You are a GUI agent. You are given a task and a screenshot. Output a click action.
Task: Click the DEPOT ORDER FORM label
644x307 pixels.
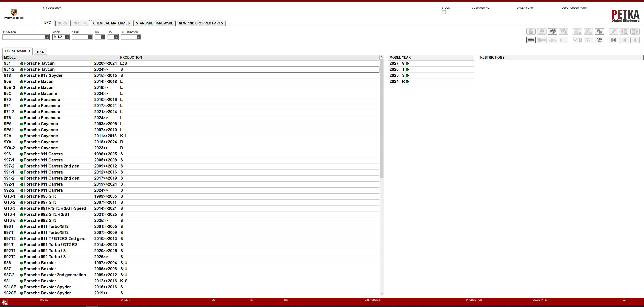click(574, 8)
